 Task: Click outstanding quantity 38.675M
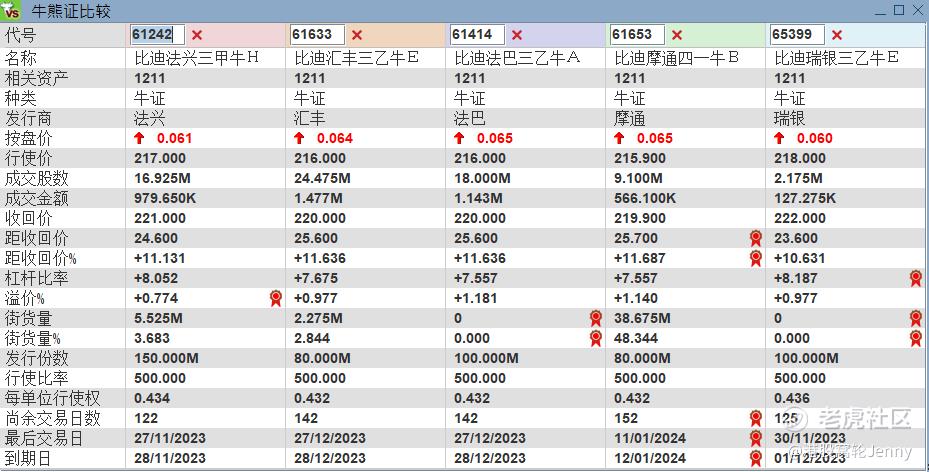click(642, 318)
